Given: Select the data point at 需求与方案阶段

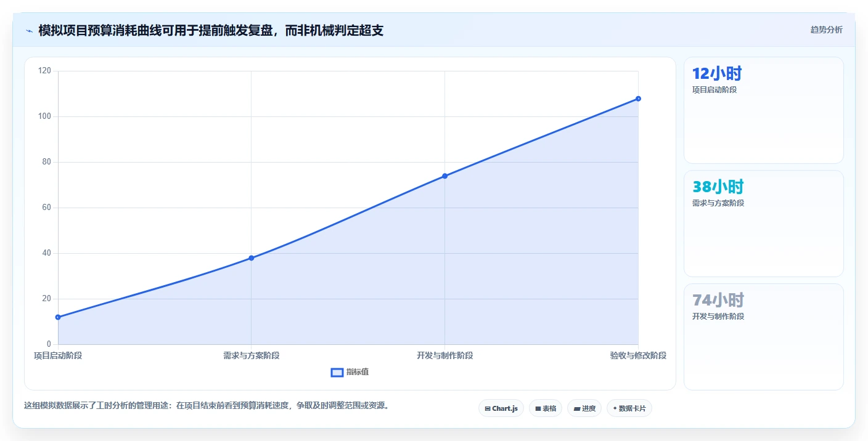Looking at the screenshot, I should [252, 258].
